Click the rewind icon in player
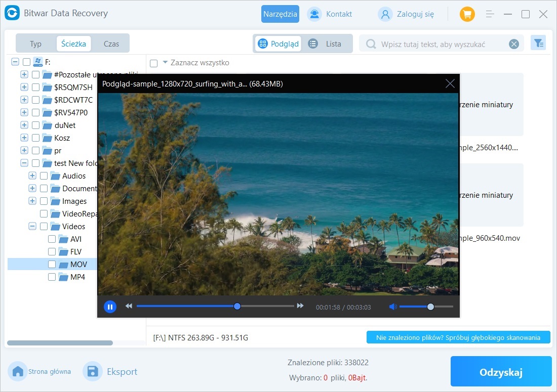This screenshot has width=557, height=392. point(129,306)
